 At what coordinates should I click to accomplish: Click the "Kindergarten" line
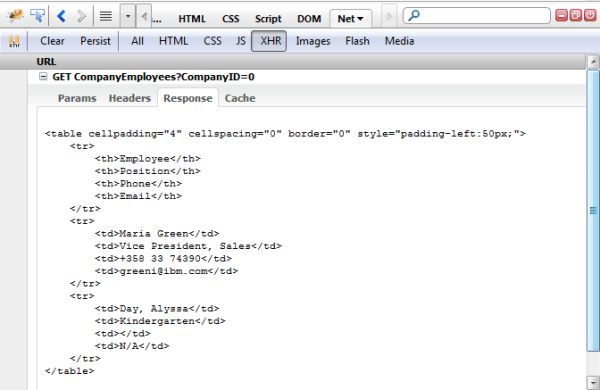coord(160,321)
